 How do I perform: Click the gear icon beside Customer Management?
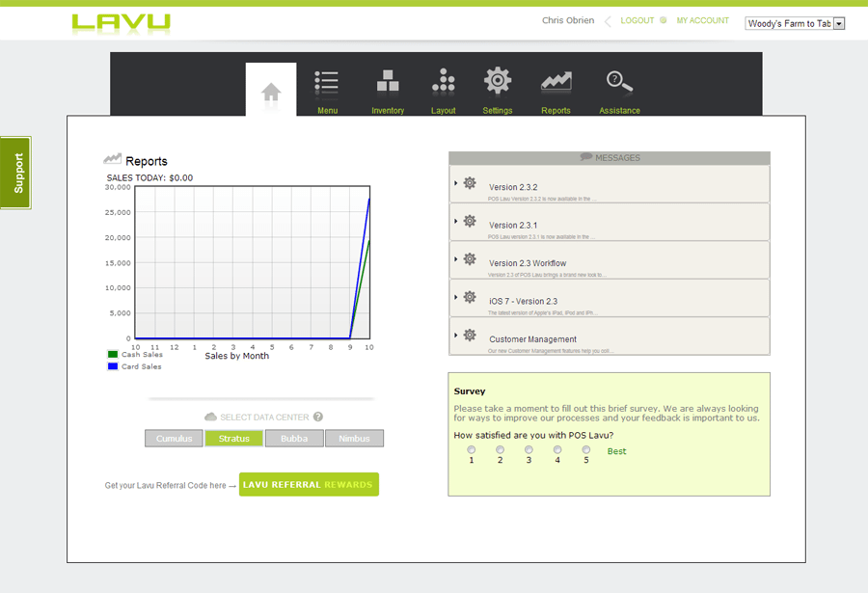[x=470, y=335]
